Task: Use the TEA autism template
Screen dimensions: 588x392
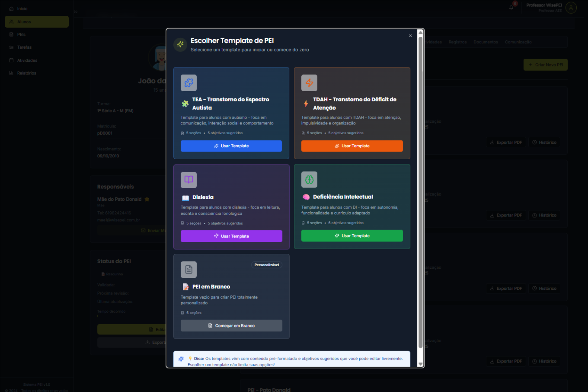Action: coord(231,146)
